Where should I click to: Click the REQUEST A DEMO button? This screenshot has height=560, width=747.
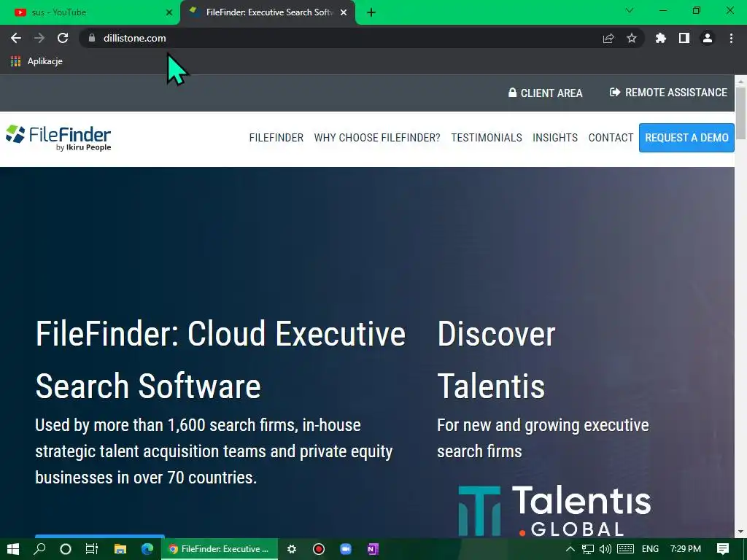[x=686, y=138]
